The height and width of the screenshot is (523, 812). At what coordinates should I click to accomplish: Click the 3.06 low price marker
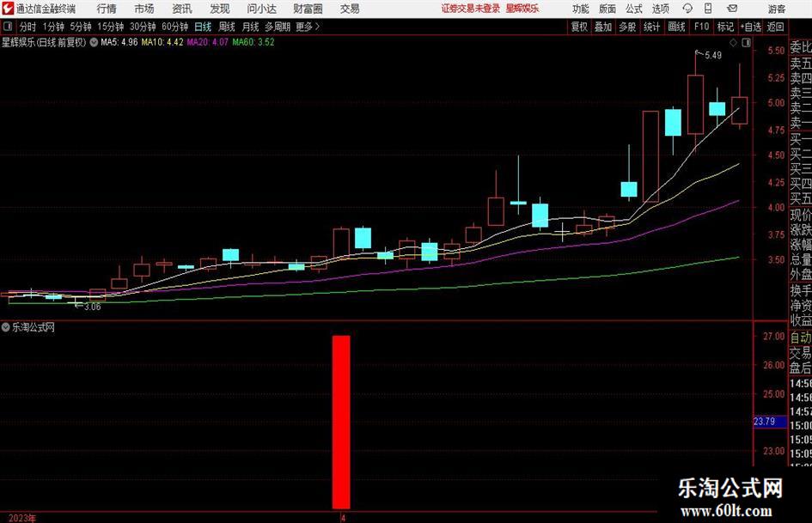[x=92, y=307]
